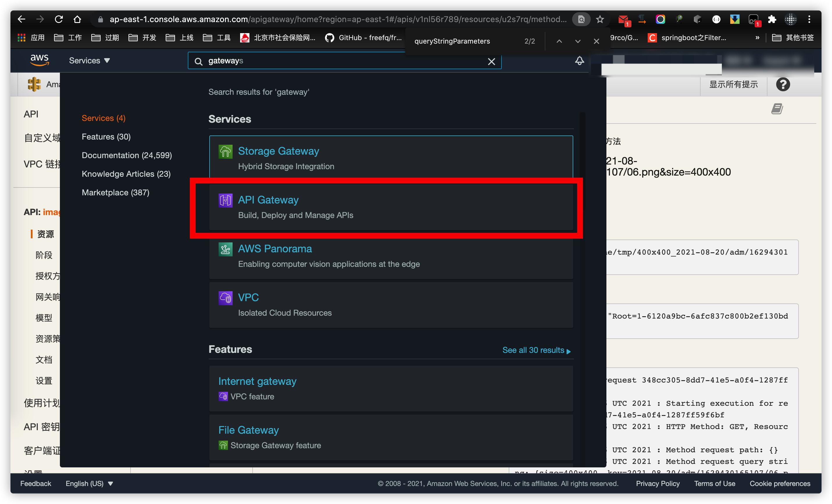Open the 其他书签 folder

coord(793,38)
